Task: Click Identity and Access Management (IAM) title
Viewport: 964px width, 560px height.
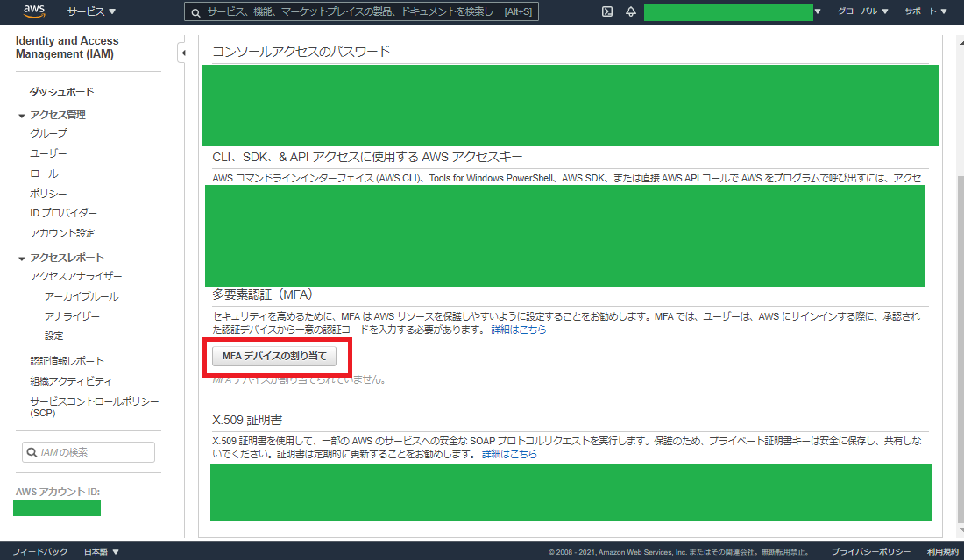Action: pos(67,47)
